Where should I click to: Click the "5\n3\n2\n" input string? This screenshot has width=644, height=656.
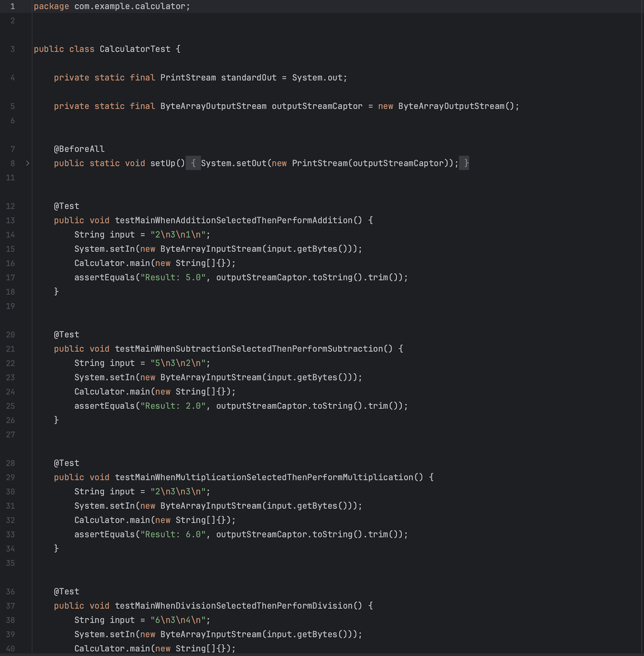pos(178,363)
